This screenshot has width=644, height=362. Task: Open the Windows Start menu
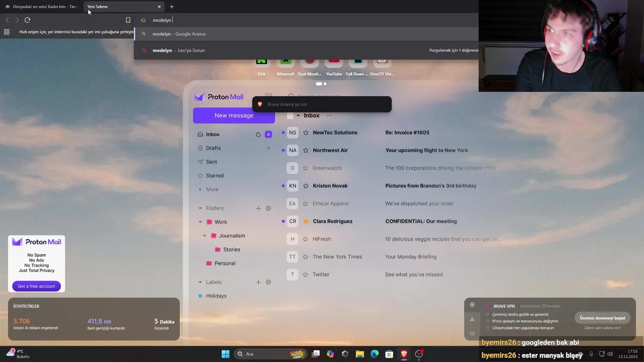225,354
